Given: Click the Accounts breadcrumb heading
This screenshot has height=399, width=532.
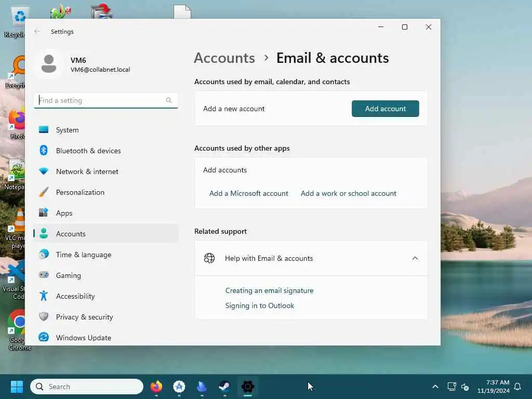Looking at the screenshot, I should [x=224, y=58].
